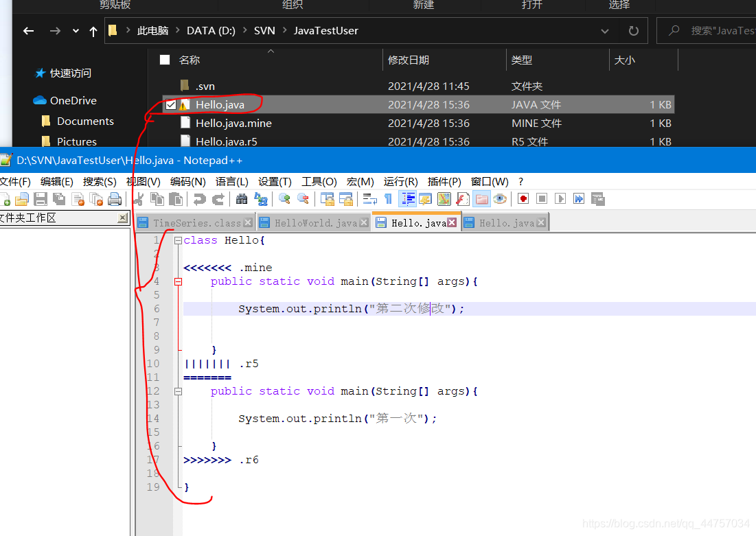Switch to the HelloWorld.java tab
The height and width of the screenshot is (536, 756).
click(x=315, y=223)
